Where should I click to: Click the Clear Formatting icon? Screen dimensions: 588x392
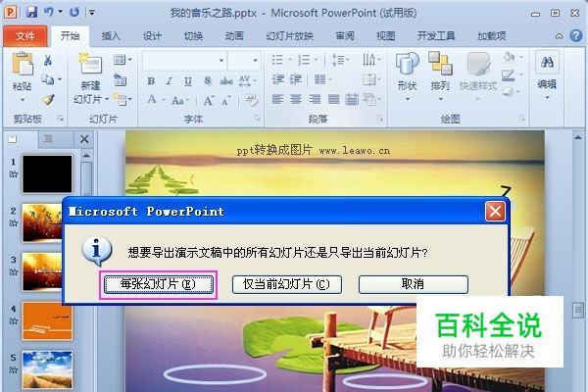coord(251,100)
